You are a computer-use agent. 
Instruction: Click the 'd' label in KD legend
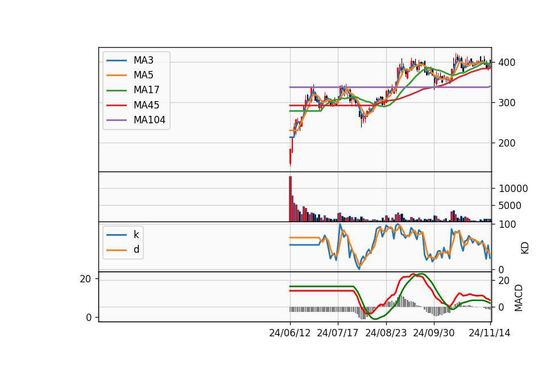(136, 249)
